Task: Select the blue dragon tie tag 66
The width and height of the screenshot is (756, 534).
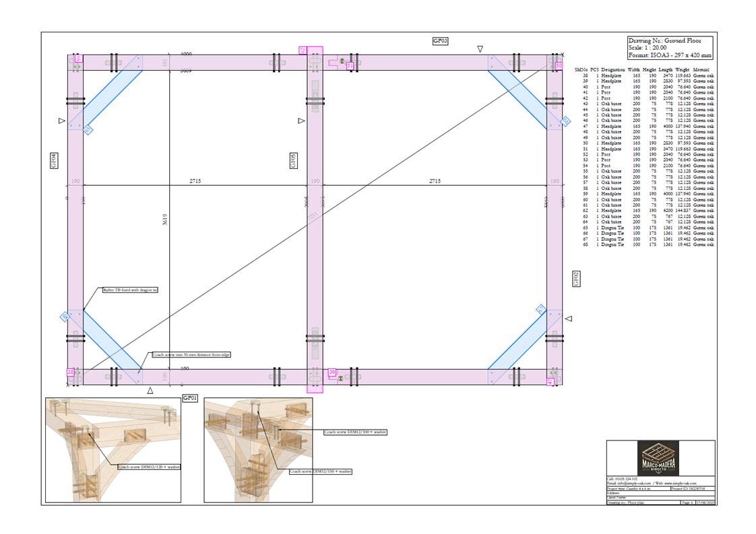Action: (x=565, y=121)
